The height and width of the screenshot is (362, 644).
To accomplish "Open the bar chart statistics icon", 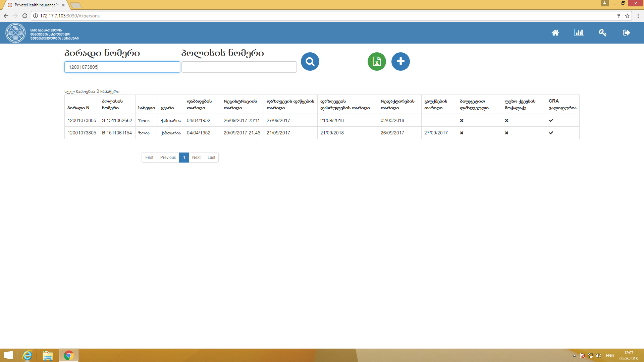I will 579,33.
